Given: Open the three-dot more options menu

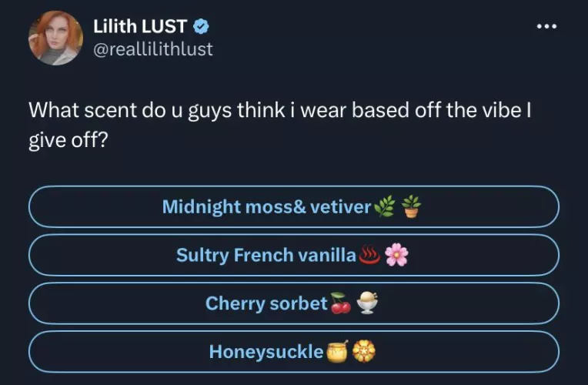Looking at the screenshot, I should pos(546,25).
